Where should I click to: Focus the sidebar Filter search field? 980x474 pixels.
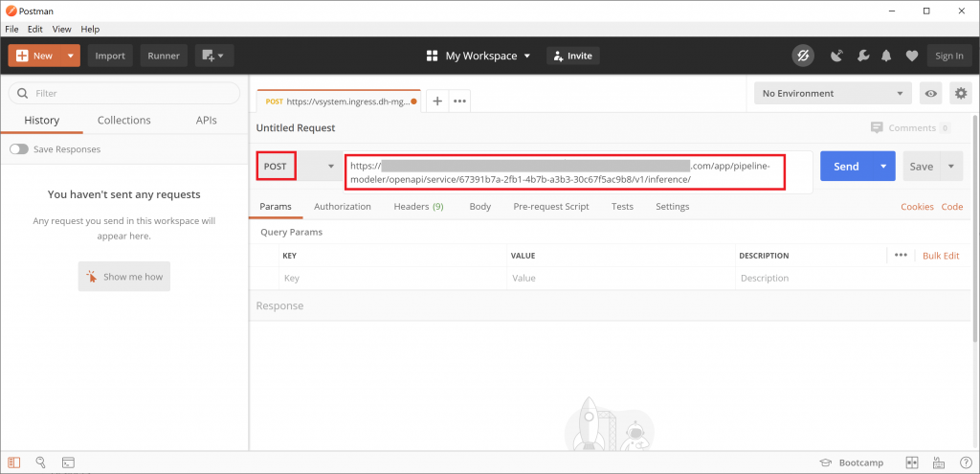tap(123, 93)
